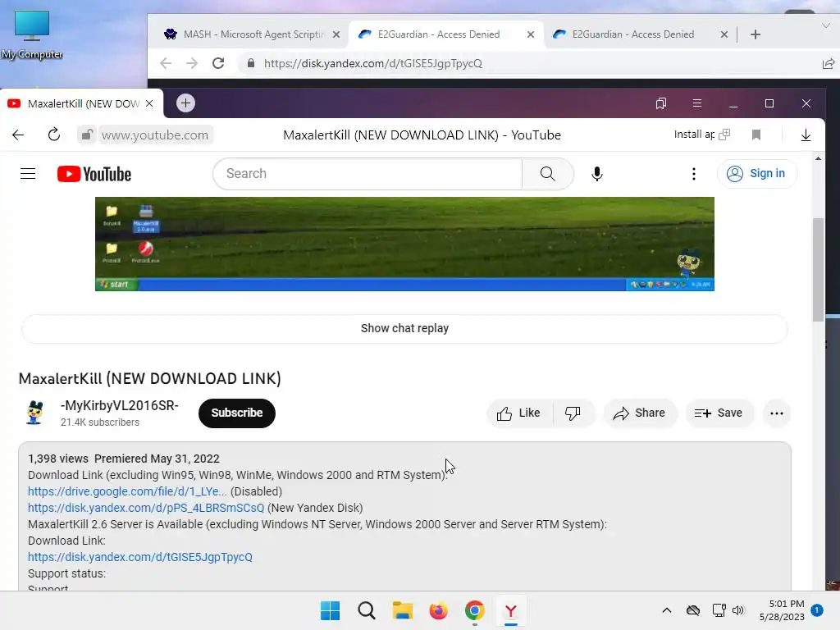The width and height of the screenshot is (840, 630).
Task: Click the YouTube logo
Action: (94, 174)
